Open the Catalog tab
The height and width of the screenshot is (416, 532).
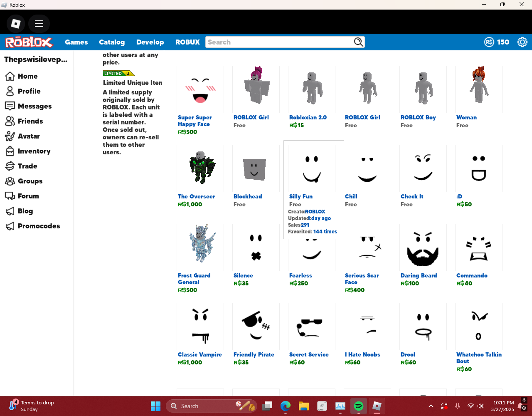pos(112,42)
